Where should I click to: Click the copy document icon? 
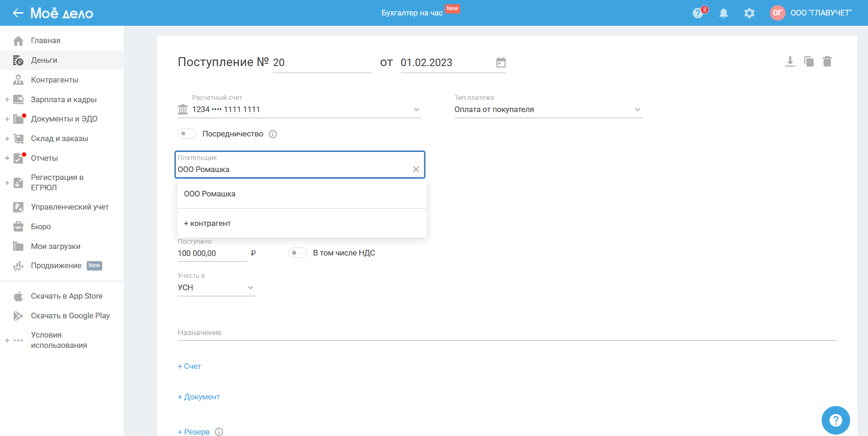[x=808, y=61]
